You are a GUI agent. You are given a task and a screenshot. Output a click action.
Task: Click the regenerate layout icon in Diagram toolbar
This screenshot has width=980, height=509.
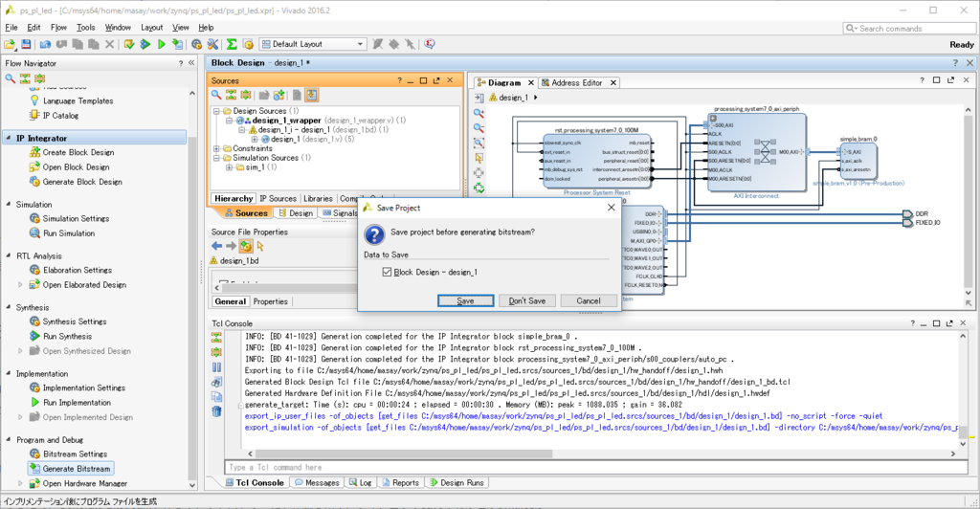tap(479, 188)
